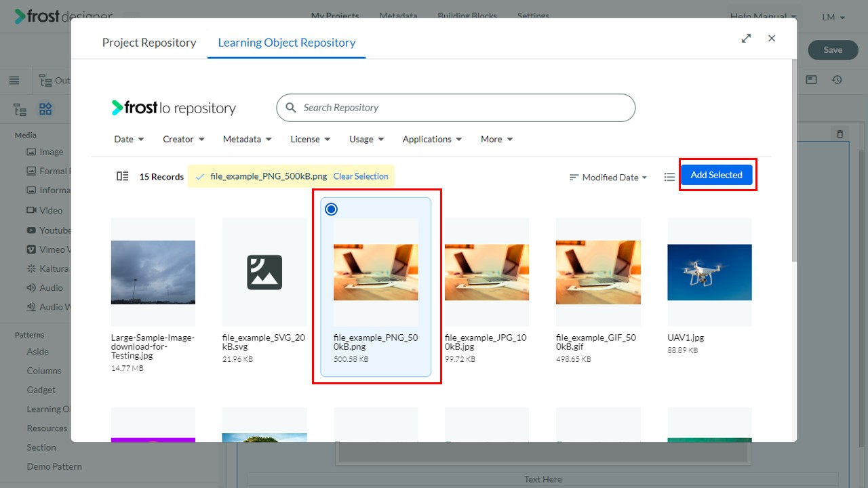Open the Date filter dropdown

pos(129,139)
